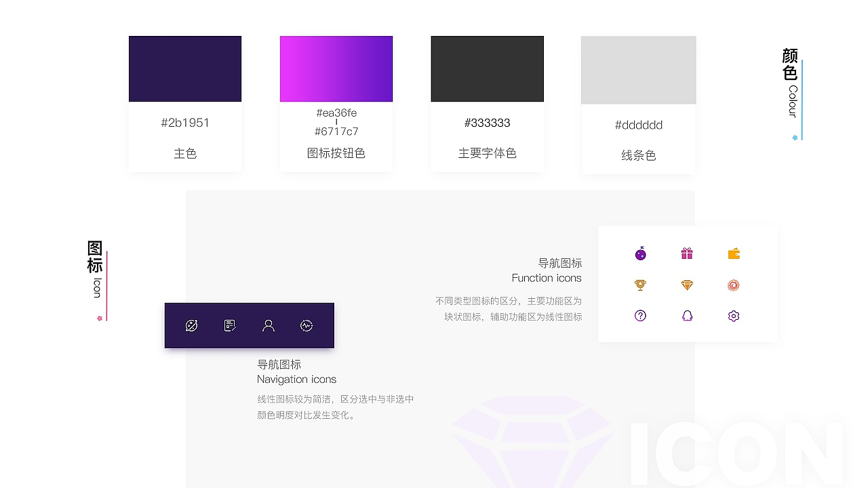Click the line 块状图标，辅助功能区为线性图标
Image resolution: width=868 pixels, height=488 pixels.
coord(513,317)
